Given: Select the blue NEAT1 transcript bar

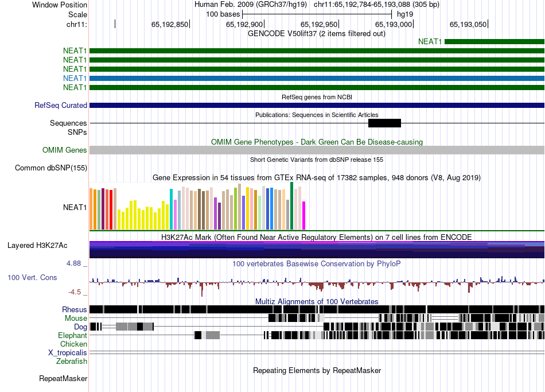Looking at the screenshot, I should pyautogui.click(x=317, y=78).
